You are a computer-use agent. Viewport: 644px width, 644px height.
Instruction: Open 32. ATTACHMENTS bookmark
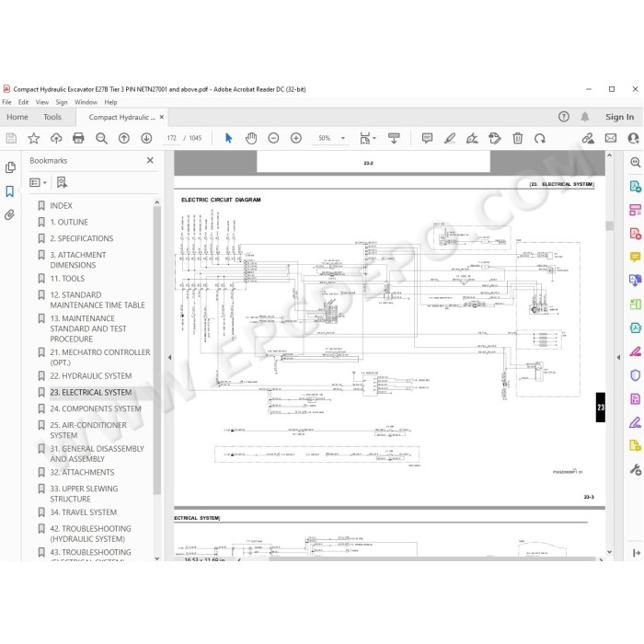pyautogui.click(x=82, y=472)
